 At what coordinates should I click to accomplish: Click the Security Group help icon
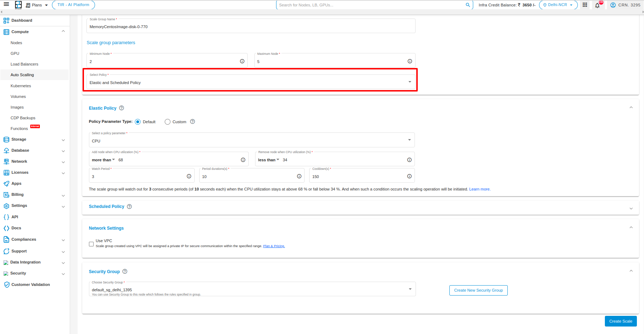(x=125, y=271)
